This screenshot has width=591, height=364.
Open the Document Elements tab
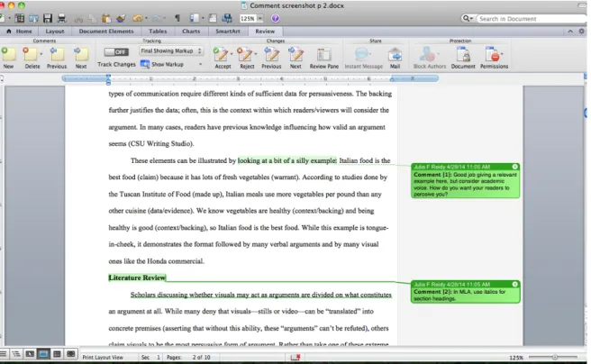tap(106, 32)
